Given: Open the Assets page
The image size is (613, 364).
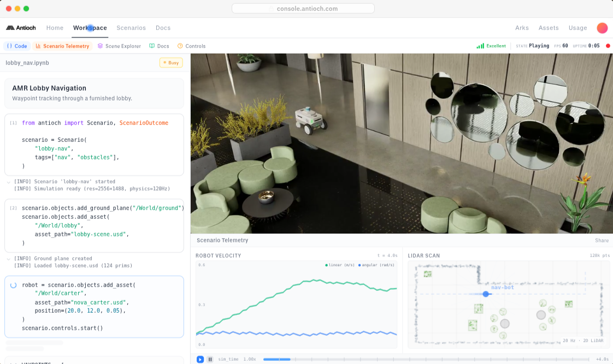Looking at the screenshot, I should [x=549, y=28].
